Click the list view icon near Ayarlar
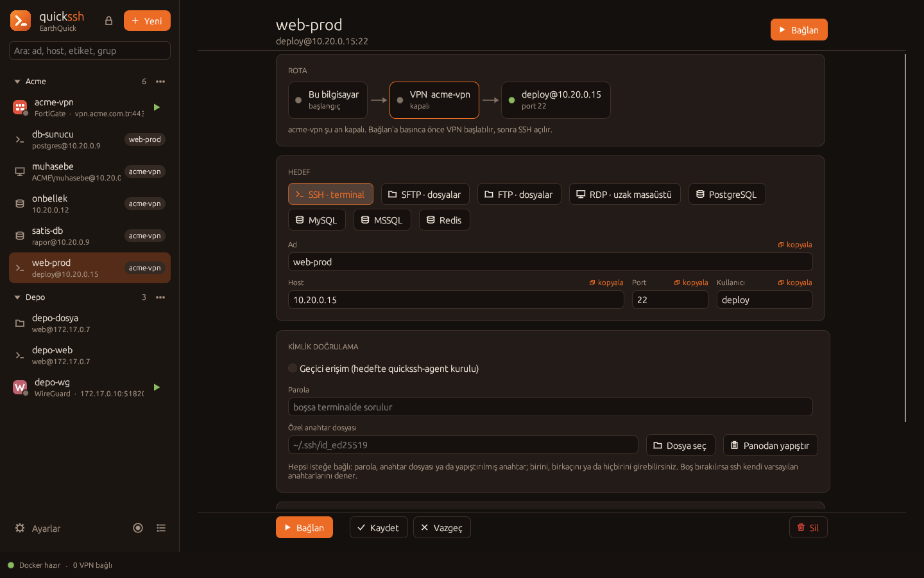The height and width of the screenshot is (578, 924). point(161,528)
